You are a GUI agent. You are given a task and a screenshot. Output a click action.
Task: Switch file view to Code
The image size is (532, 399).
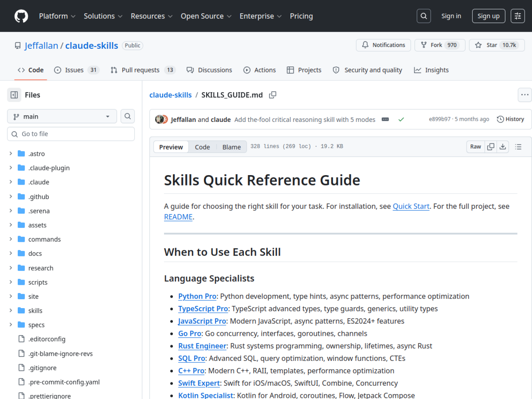point(202,147)
